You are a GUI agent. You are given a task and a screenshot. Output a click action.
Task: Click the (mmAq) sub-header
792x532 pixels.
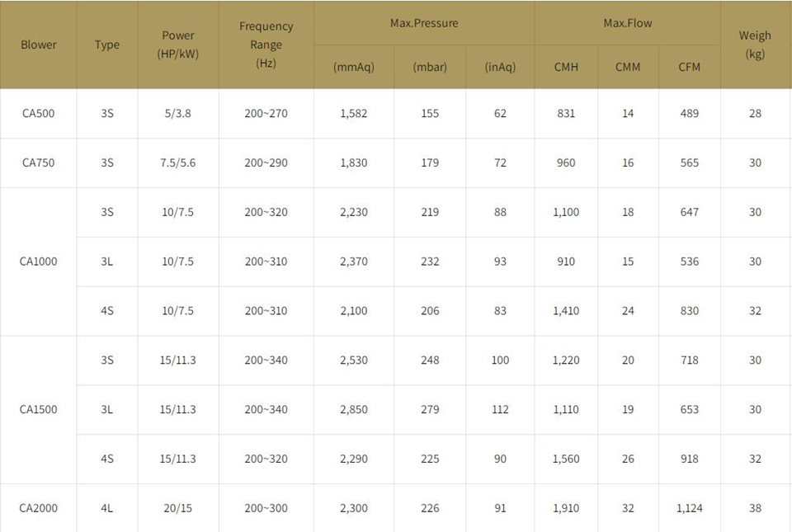(x=354, y=67)
